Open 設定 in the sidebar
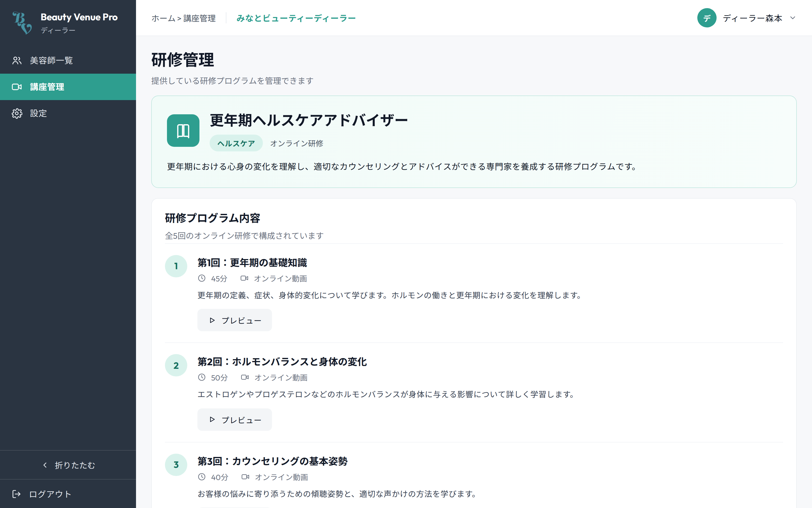This screenshot has height=508, width=812. pos(68,113)
